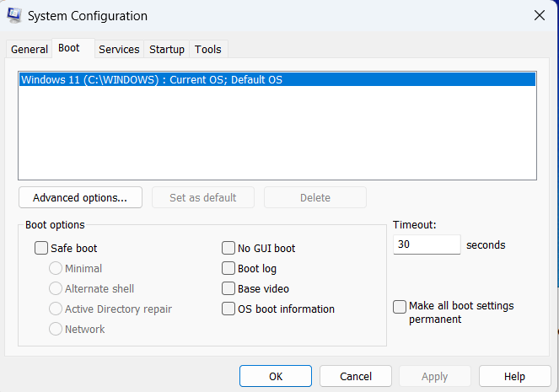Enable the Safe boot checkbox
This screenshot has width=559, height=392.
tap(41, 248)
